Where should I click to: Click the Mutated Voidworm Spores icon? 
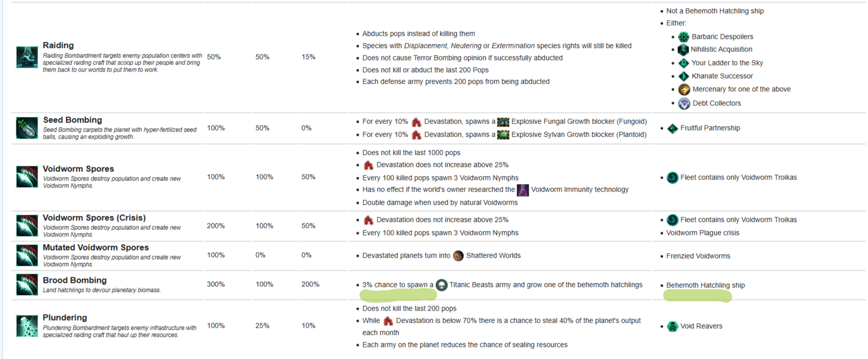click(27, 255)
